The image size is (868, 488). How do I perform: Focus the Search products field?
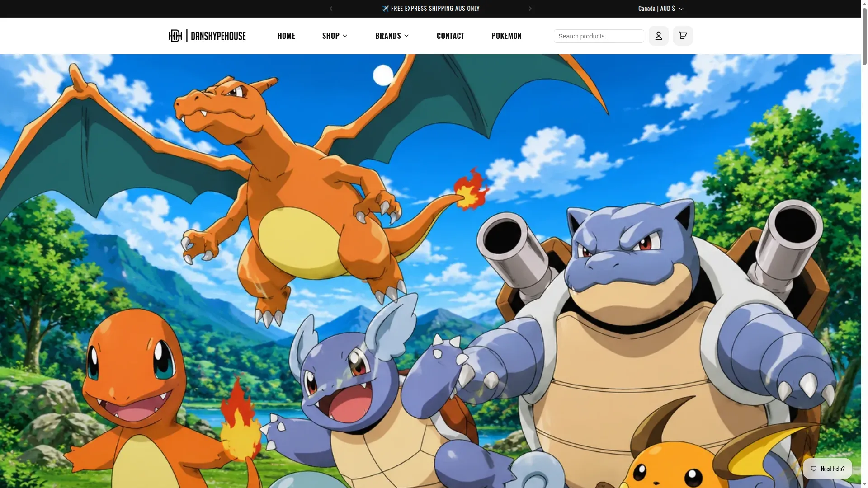(x=599, y=36)
